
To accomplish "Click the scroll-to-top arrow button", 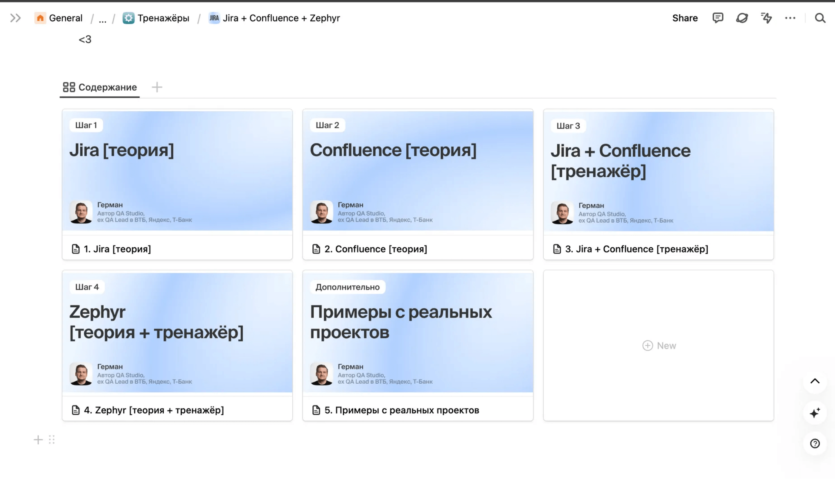I will [815, 381].
